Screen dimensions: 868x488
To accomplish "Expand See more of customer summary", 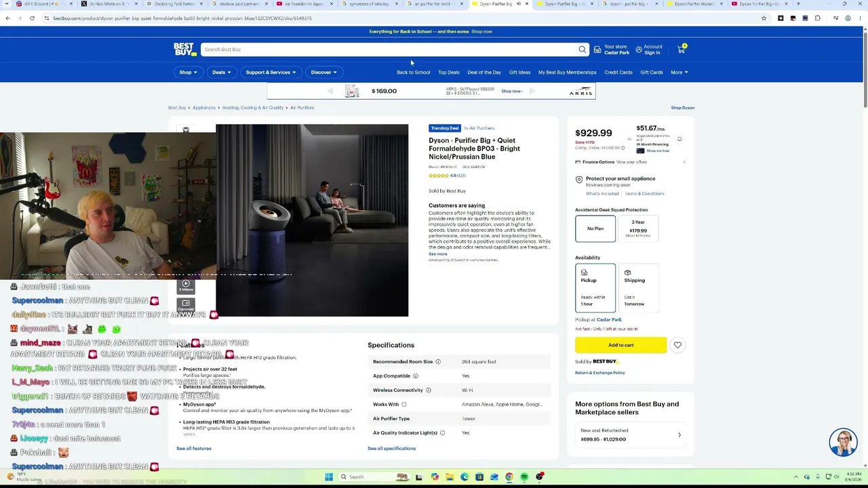I will coord(438,254).
